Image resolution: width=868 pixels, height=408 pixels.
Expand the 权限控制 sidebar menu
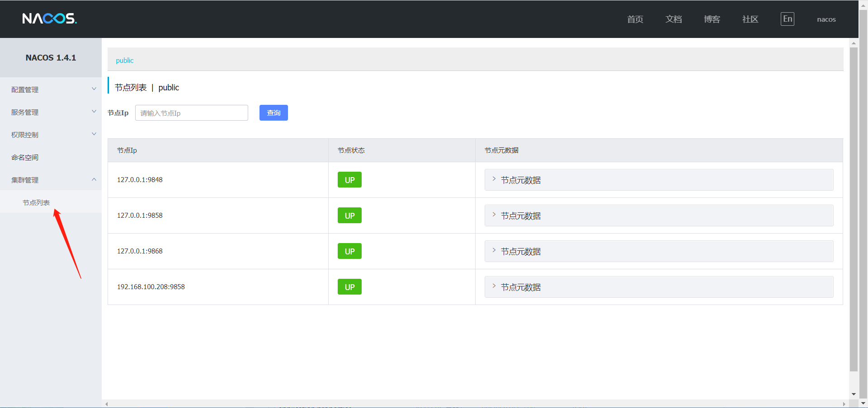[51, 135]
